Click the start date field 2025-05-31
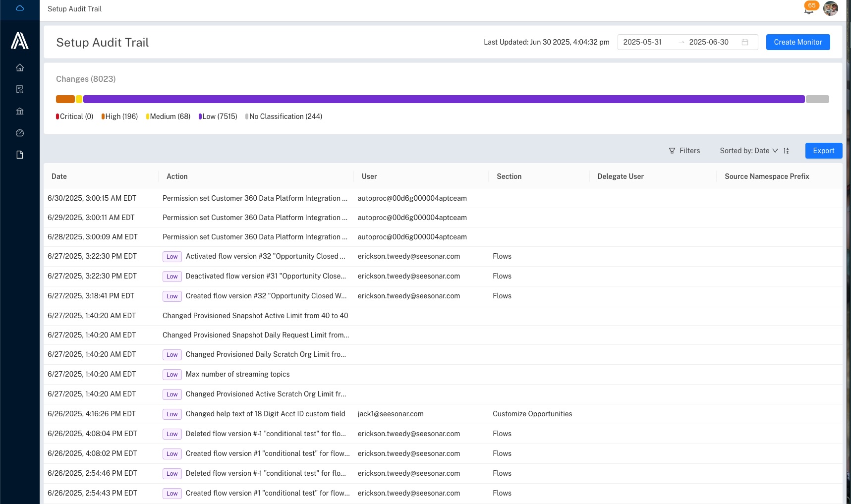851x504 pixels. point(642,42)
